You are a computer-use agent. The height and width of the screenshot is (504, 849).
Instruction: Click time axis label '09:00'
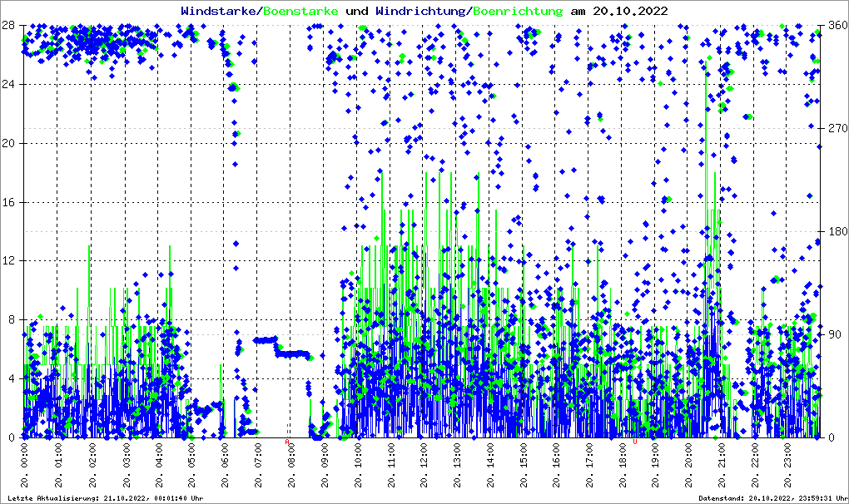tap(325, 457)
